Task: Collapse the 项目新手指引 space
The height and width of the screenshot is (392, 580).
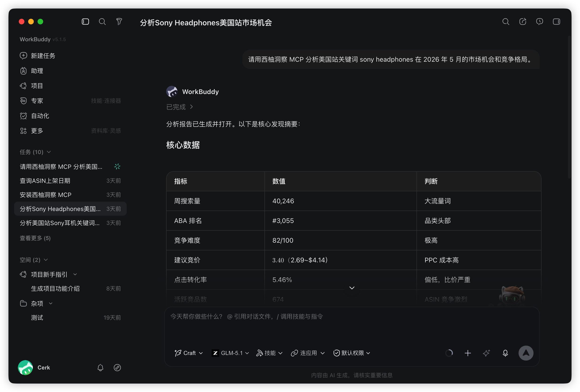Action: coord(75,275)
